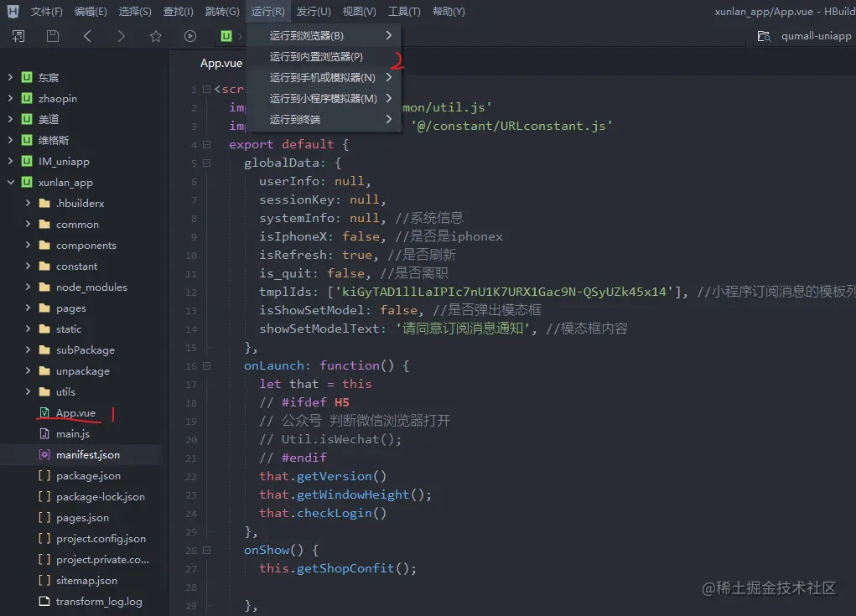The height and width of the screenshot is (616, 856).
Task: Select the unpackage folder
Action: click(x=82, y=371)
